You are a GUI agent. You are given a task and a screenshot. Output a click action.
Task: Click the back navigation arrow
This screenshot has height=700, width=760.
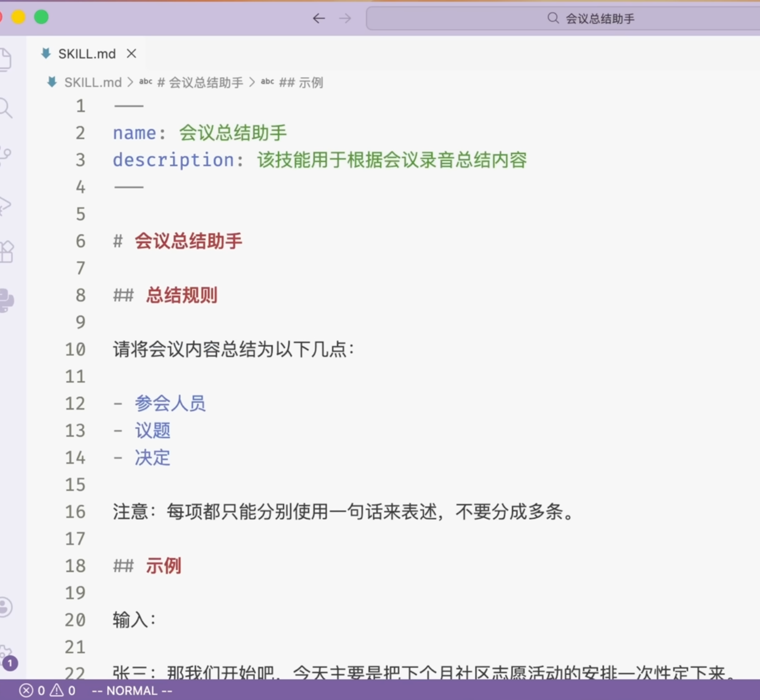pyautogui.click(x=319, y=18)
